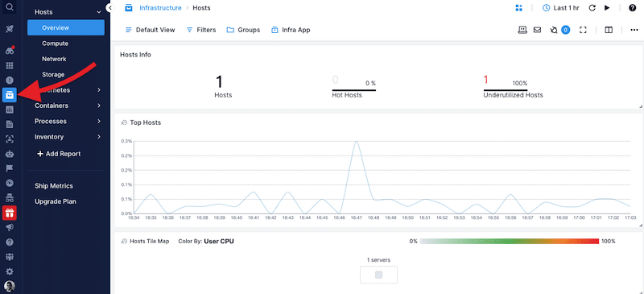Image resolution: width=644 pixels, height=294 pixels.
Task: Open the robot synthetics icon in rail
Action: [10, 154]
